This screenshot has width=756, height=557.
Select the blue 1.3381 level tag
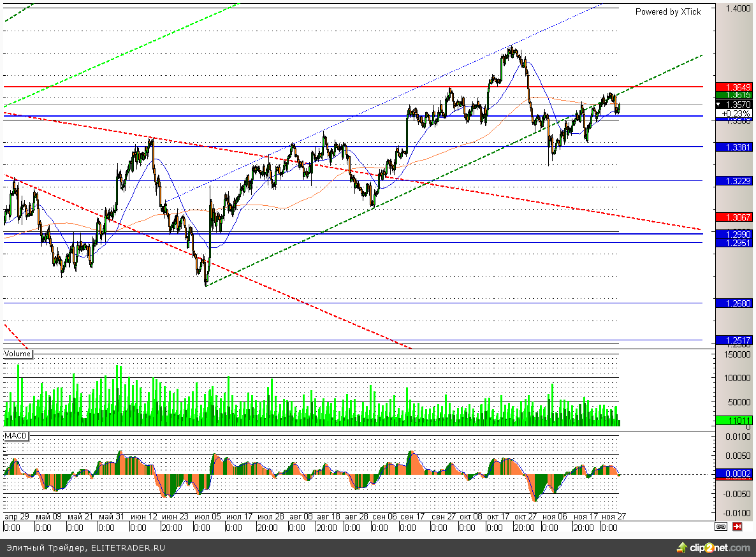pyautogui.click(x=734, y=147)
